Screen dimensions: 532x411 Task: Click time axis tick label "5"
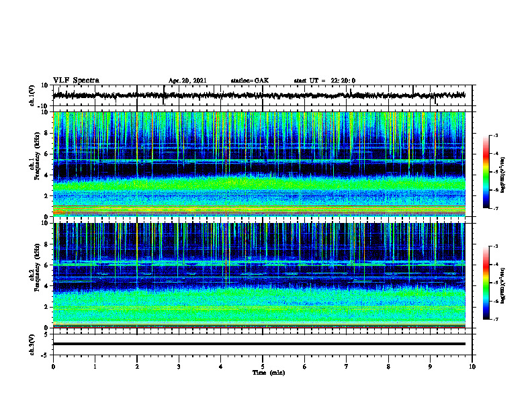coord(263,367)
